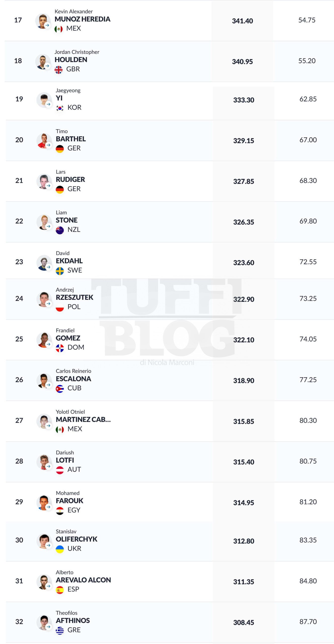Open athlete name HOULDEN link
Screen dimensions: 334x644
pyautogui.click(x=71, y=60)
